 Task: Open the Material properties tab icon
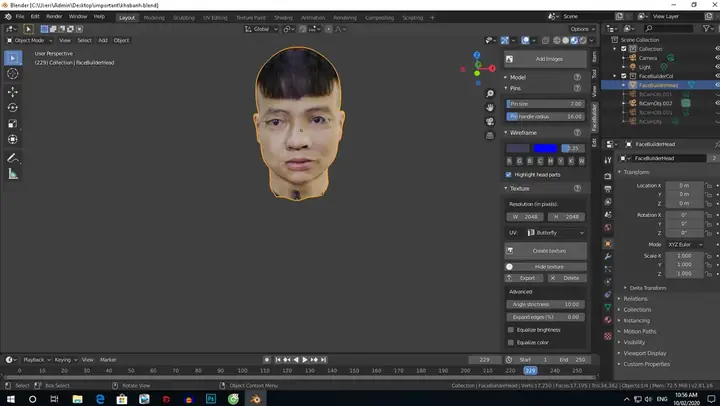click(x=608, y=320)
